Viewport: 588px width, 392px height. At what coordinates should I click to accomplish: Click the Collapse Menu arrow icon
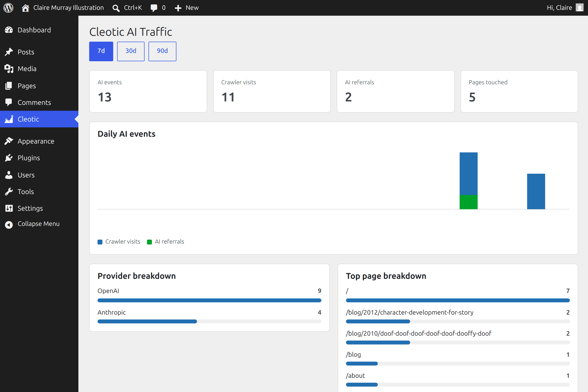pos(9,225)
